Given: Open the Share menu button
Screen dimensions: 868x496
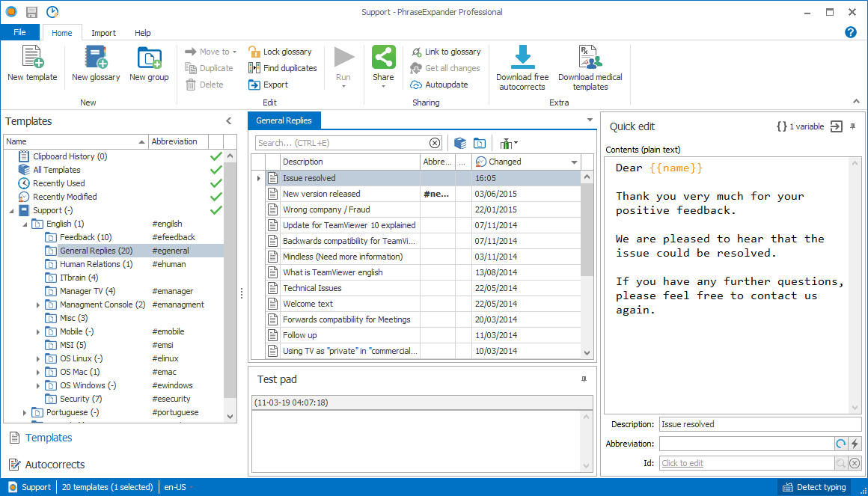Looking at the screenshot, I should pyautogui.click(x=383, y=67).
